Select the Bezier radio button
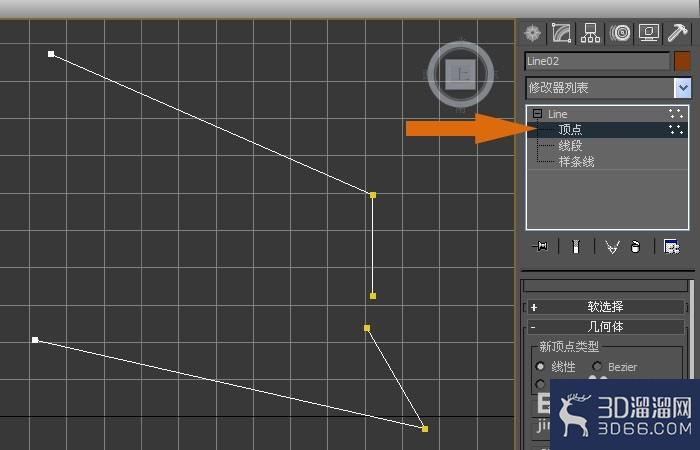The height and width of the screenshot is (450, 700). tap(597, 367)
